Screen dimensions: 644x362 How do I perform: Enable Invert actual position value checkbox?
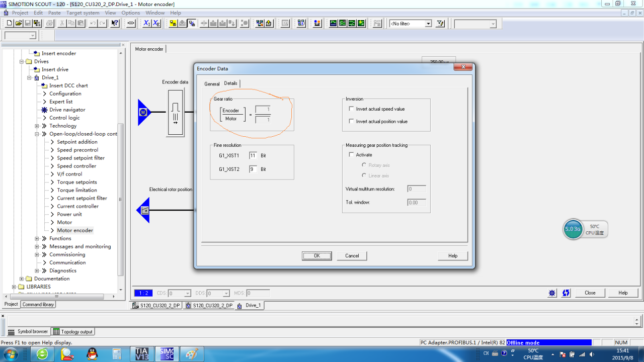(x=351, y=121)
